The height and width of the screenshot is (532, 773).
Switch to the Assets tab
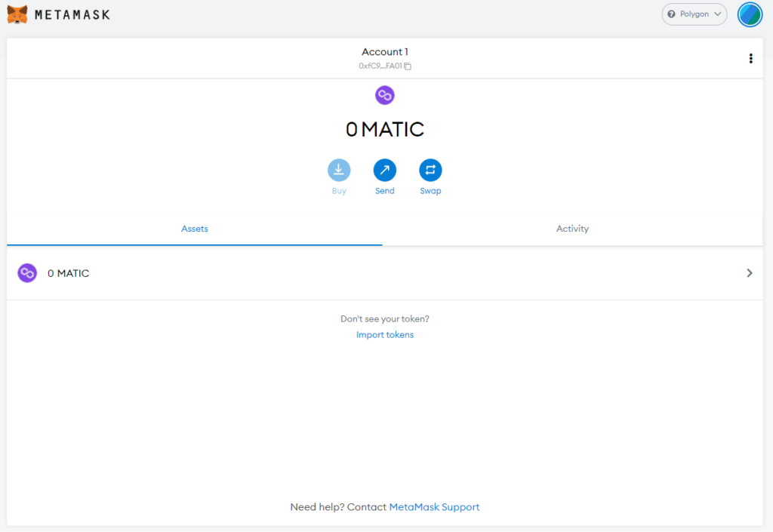pyautogui.click(x=195, y=229)
